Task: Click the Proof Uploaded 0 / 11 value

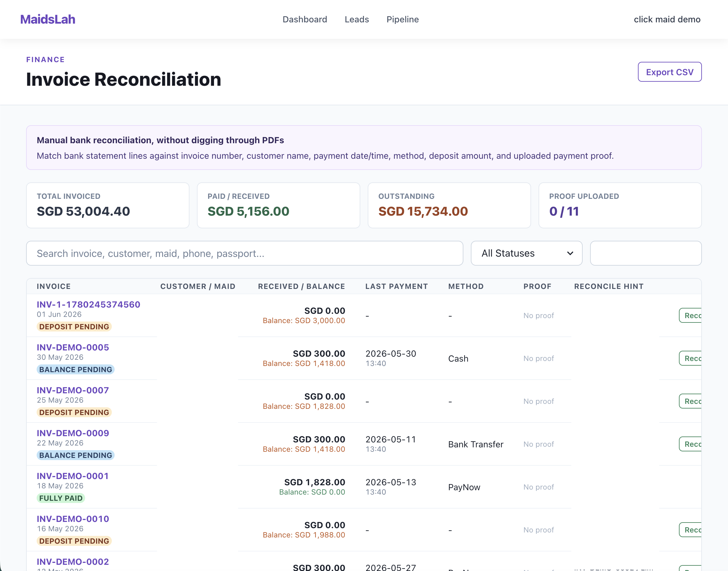Action: coord(564,211)
